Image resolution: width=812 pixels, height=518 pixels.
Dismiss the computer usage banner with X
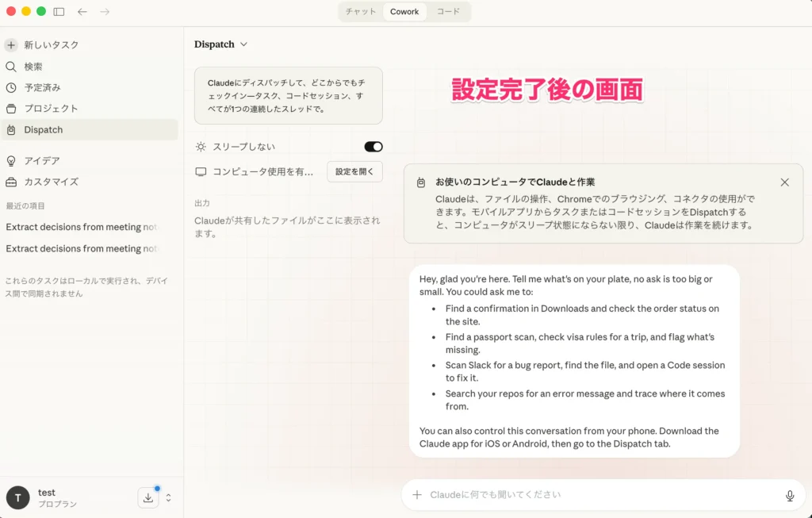pyautogui.click(x=784, y=182)
